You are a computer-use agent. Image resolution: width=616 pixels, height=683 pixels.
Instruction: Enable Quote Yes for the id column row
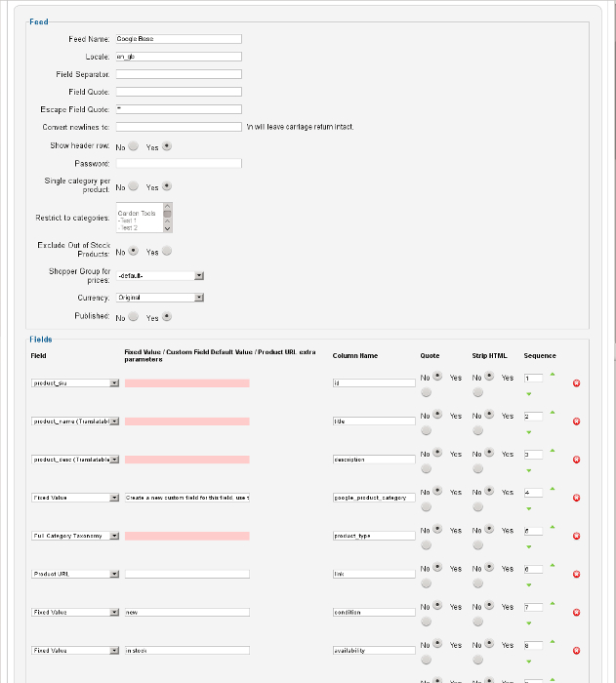pos(426,392)
